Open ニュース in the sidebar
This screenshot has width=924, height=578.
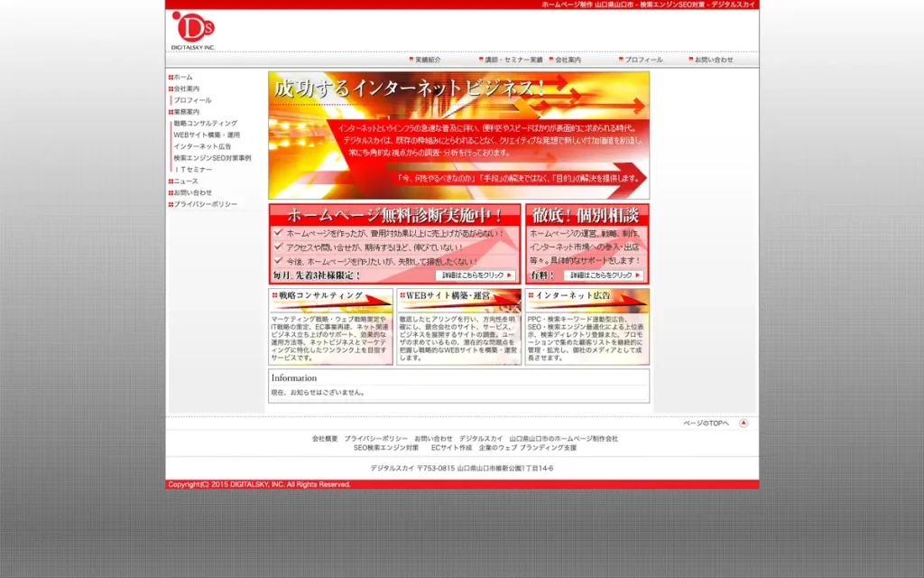pos(186,181)
